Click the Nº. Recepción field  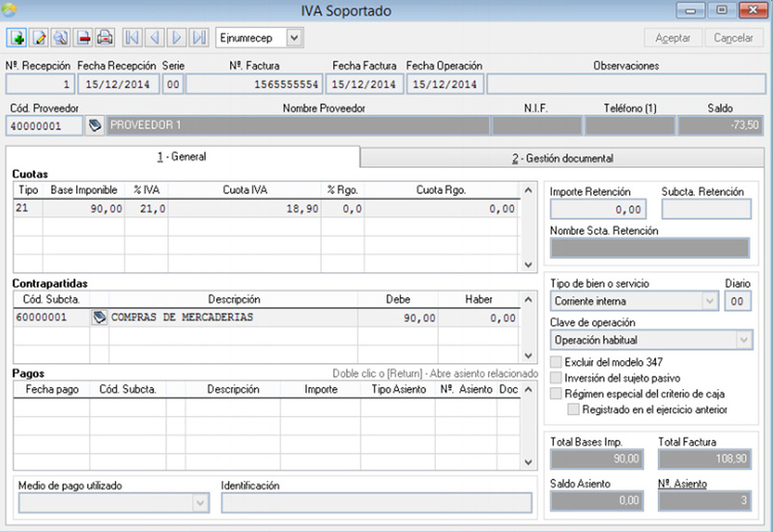point(40,84)
